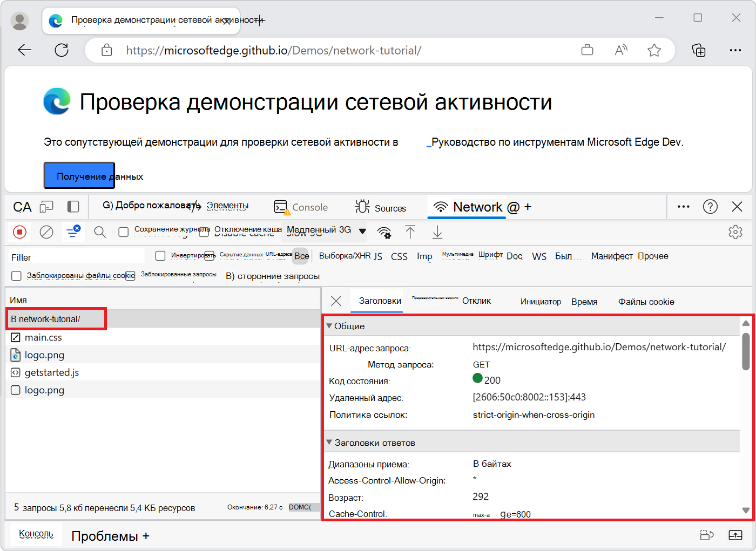The width and height of the screenshot is (756, 551).
Task: Select the getstarted.js request row
Action: click(x=163, y=372)
